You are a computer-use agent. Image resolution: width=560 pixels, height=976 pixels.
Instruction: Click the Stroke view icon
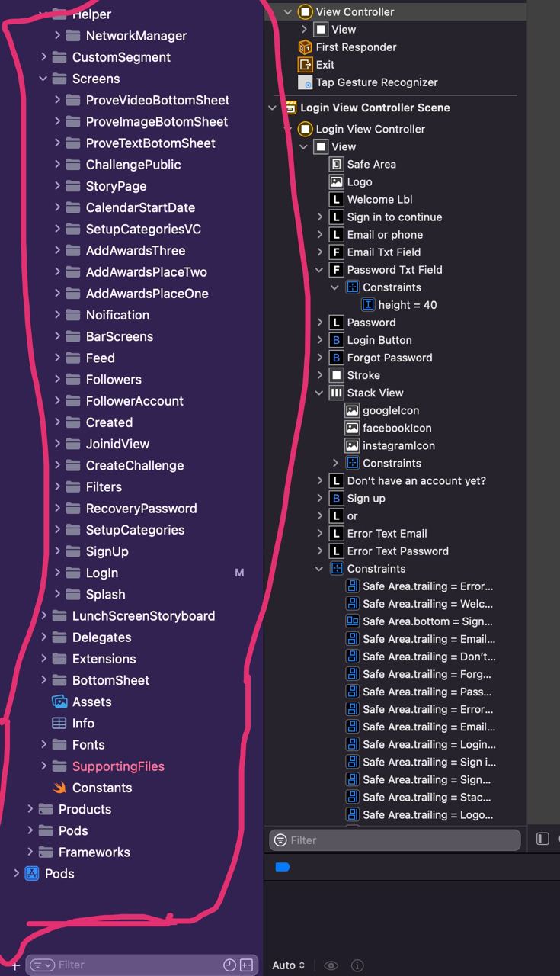[337, 375]
